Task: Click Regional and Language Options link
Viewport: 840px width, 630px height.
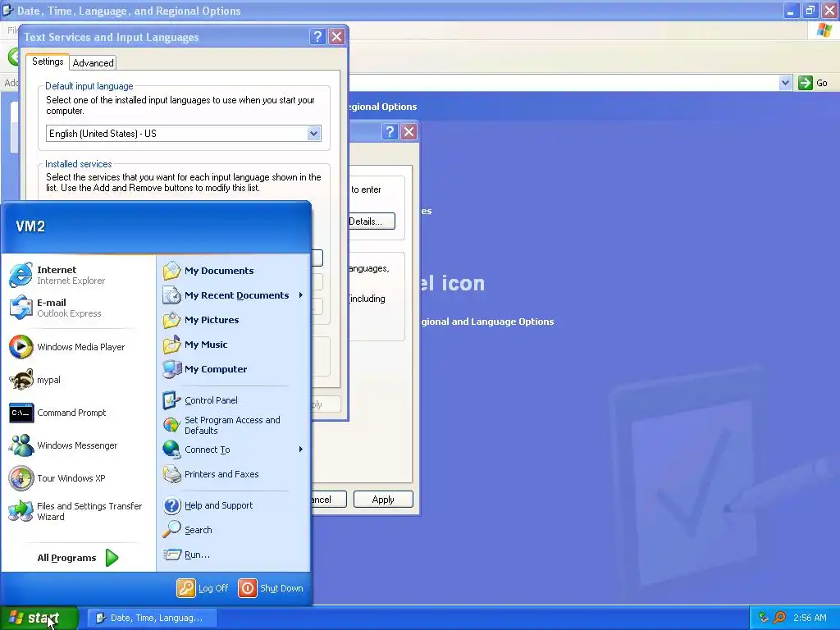Action: click(487, 322)
